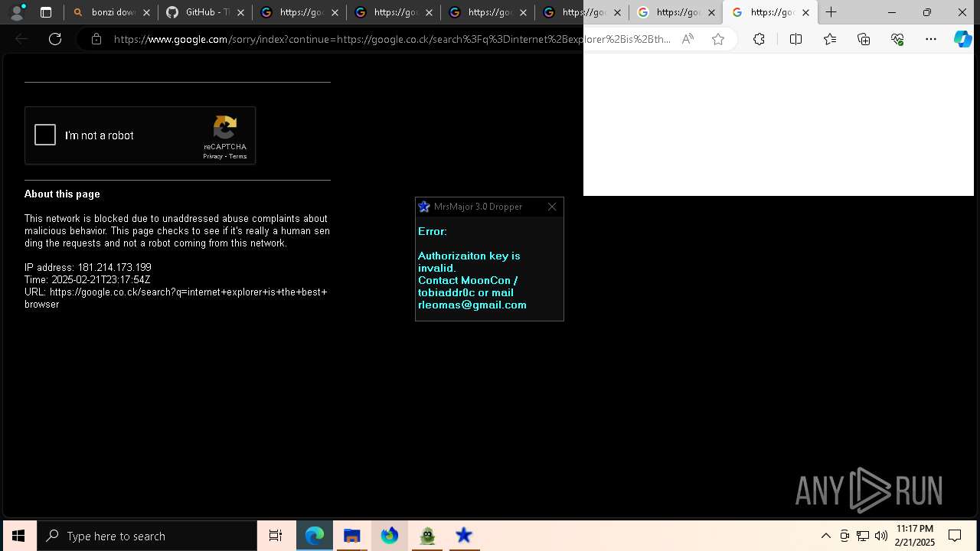Open the Favorites list icon

click(830, 39)
